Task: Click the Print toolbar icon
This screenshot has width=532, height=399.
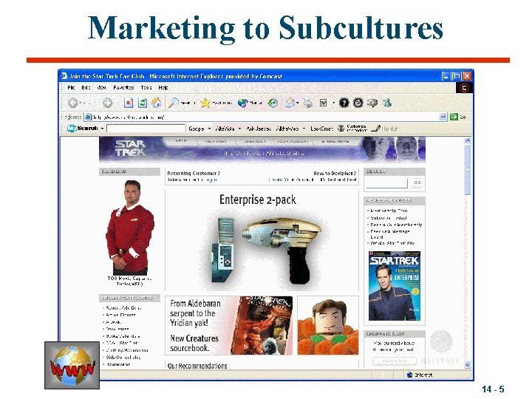Action: click(x=307, y=103)
